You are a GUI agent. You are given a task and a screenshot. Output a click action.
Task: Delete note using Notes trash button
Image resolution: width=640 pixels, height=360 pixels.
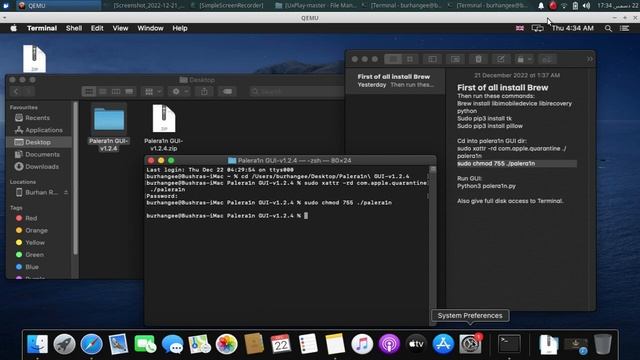point(478,59)
